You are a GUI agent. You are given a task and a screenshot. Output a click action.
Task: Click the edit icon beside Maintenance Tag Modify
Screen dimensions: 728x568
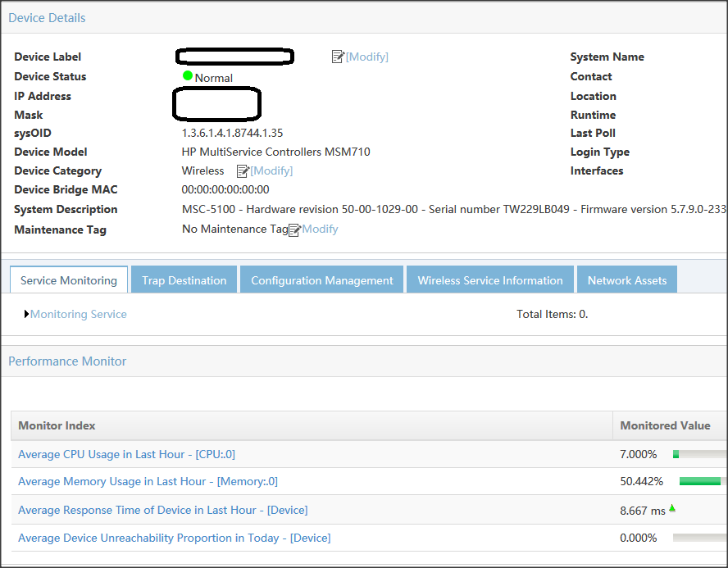[x=295, y=229]
